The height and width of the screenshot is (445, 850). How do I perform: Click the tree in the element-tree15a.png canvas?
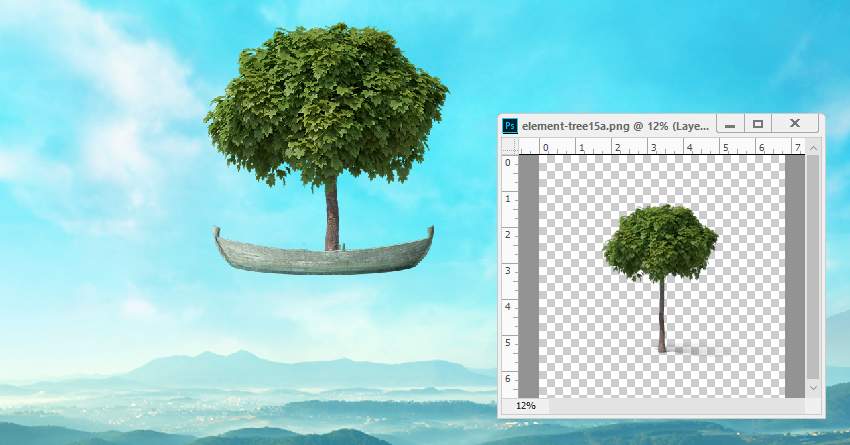(x=660, y=278)
